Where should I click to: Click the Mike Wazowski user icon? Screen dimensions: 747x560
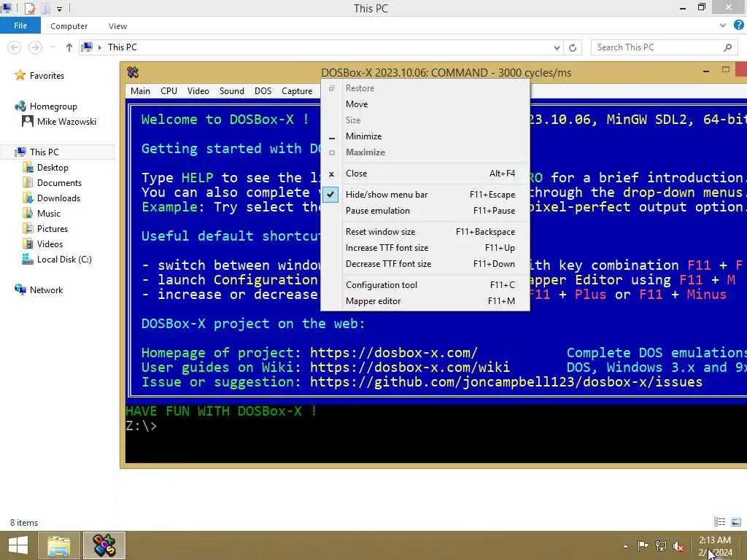point(28,122)
